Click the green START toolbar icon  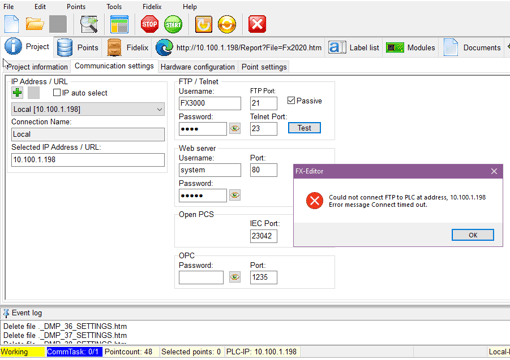pyautogui.click(x=173, y=24)
